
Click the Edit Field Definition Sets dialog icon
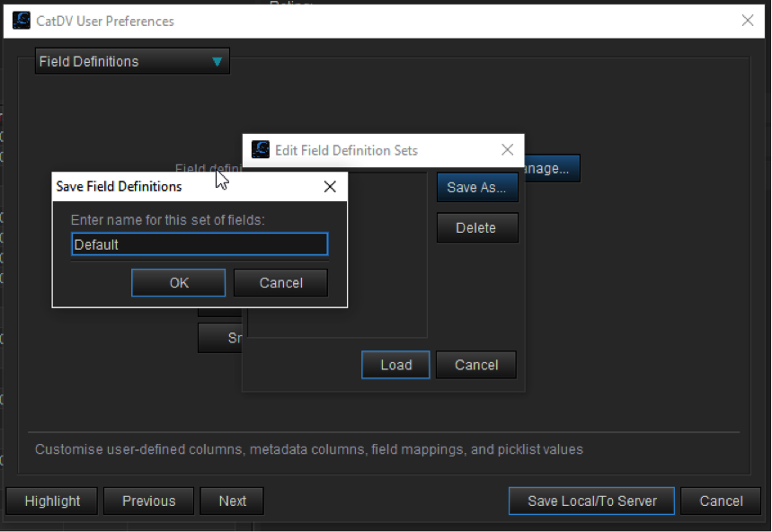[261, 149]
